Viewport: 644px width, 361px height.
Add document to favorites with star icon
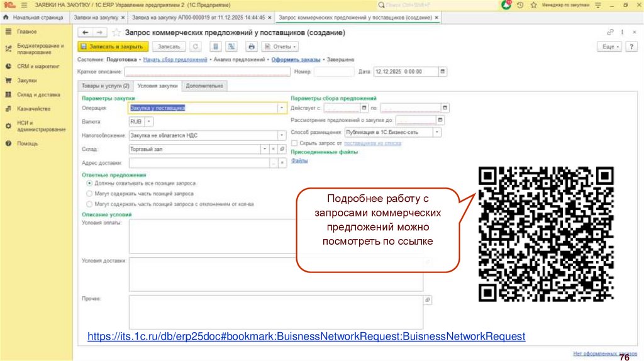click(116, 33)
